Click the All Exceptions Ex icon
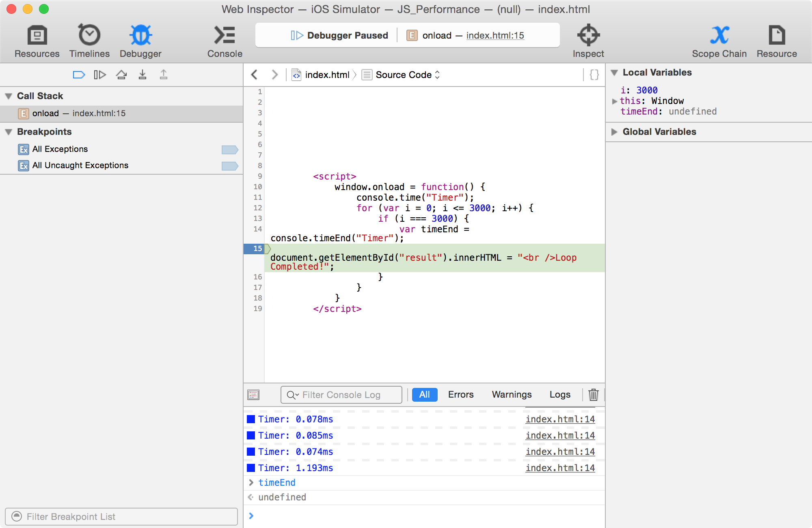 24,149
